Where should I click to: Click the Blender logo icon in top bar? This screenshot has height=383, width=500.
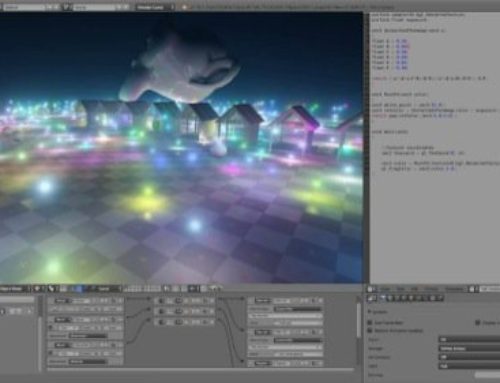(184, 7)
